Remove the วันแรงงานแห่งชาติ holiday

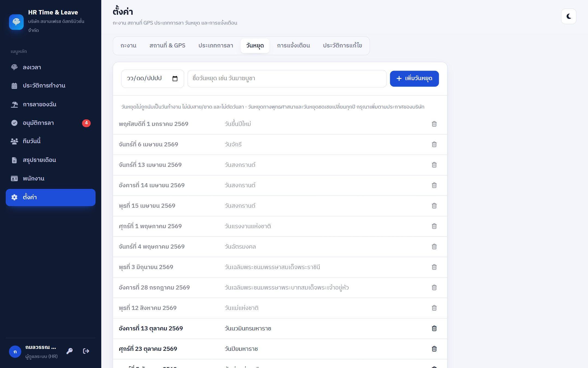point(434,226)
